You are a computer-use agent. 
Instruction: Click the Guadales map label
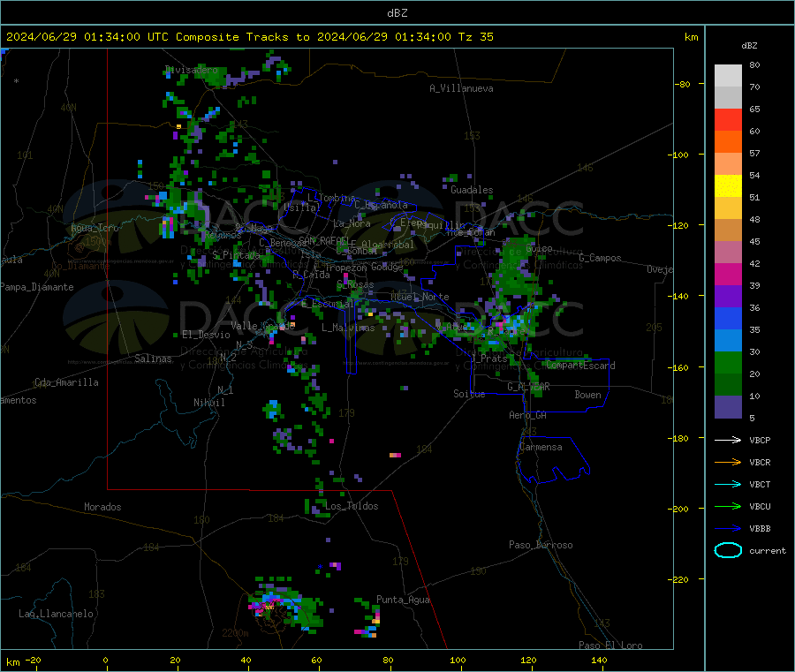pyautogui.click(x=472, y=190)
